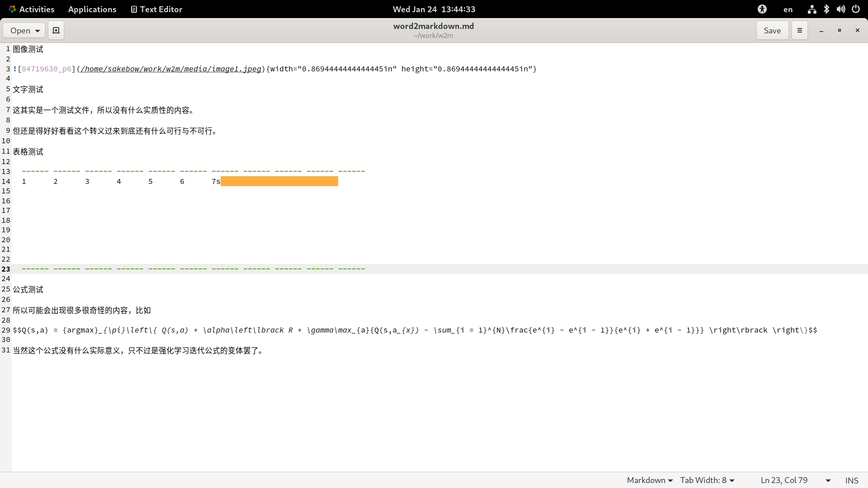Click the orange highlighted block on line 14
This screenshot has height=488, width=868.
tap(279, 181)
